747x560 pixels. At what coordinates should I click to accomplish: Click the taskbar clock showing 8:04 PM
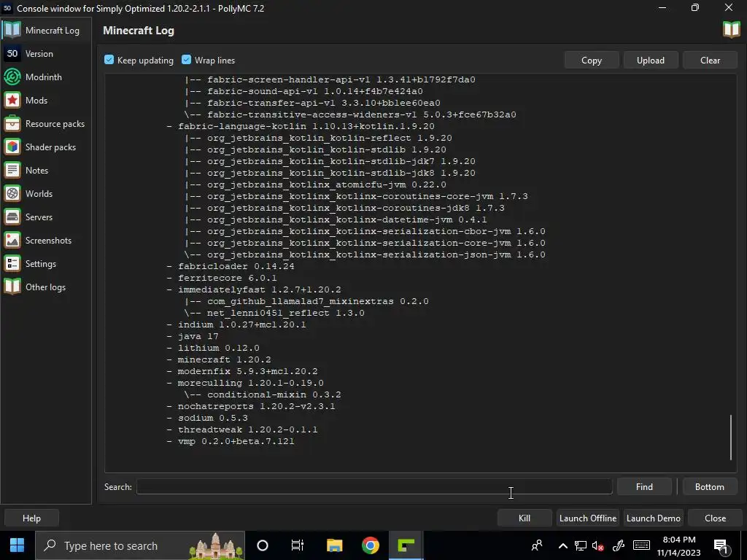pyautogui.click(x=678, y=545)
